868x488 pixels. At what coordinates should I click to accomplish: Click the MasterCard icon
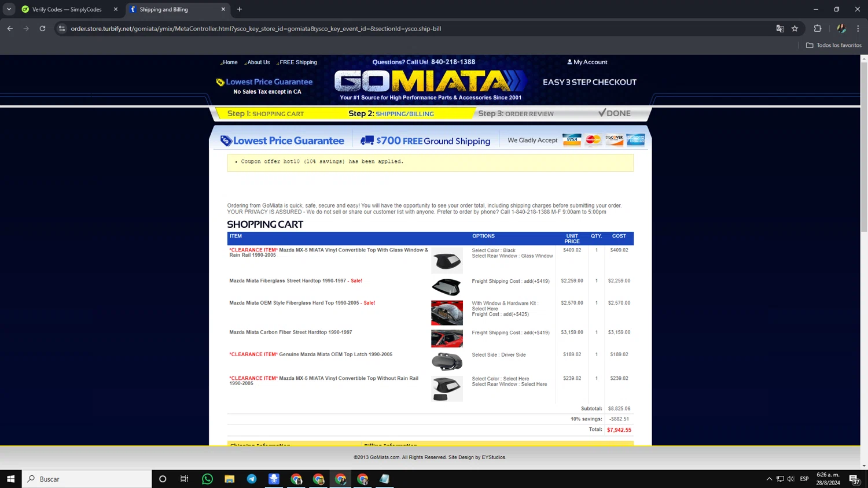[593, 140]
